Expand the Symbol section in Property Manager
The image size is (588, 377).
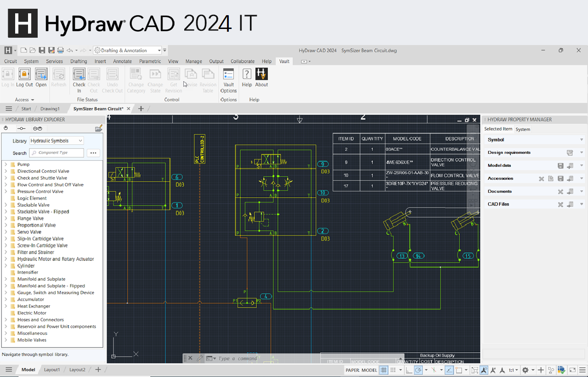[x=582, y=140]
